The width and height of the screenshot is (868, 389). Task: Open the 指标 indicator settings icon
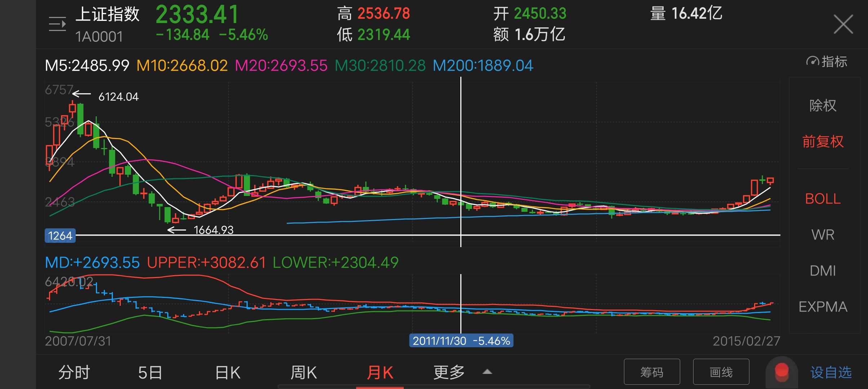tap(827, 62)
